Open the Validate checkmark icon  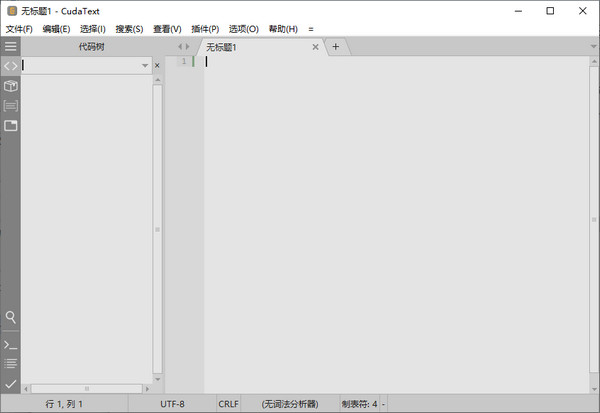coord(11,383)
